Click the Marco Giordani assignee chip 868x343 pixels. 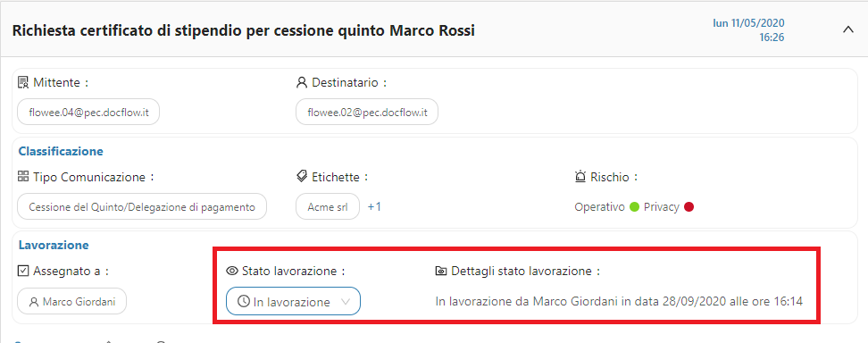click(72, 302)
